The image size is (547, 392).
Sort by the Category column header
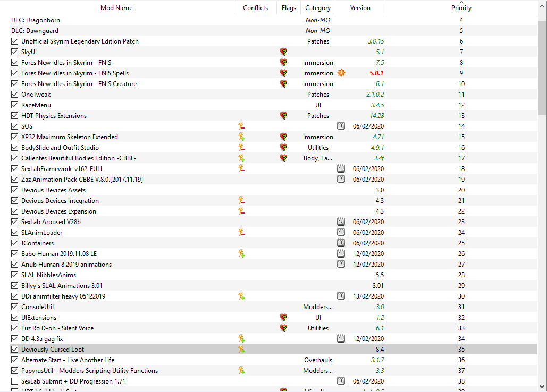[318, 7]
